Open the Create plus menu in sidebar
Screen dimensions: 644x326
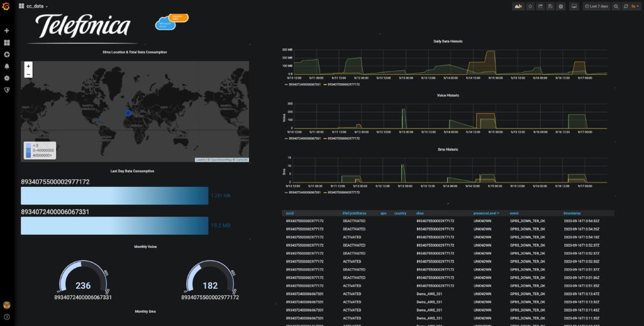7,30
